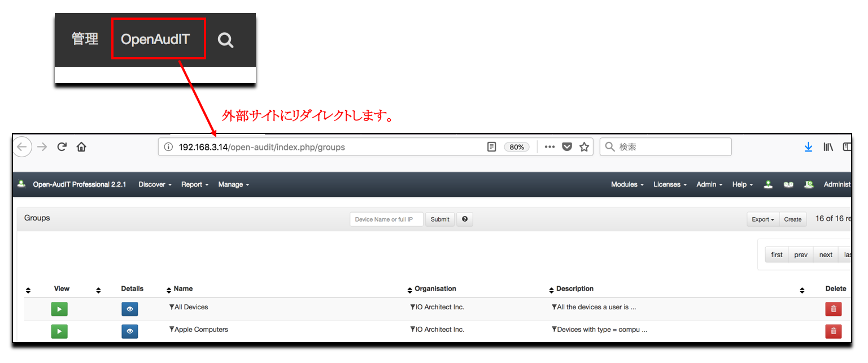Run the green View button for All Devices
868x363 pixels.
59,309
